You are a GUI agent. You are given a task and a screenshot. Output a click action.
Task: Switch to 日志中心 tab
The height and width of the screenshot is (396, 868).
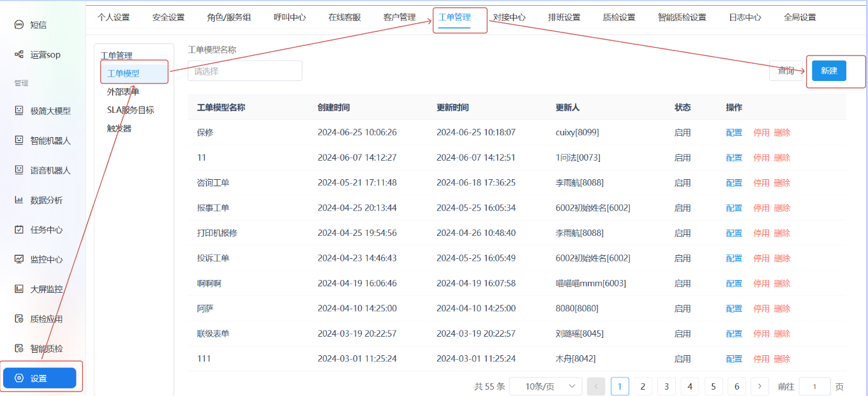coord(745,17)
